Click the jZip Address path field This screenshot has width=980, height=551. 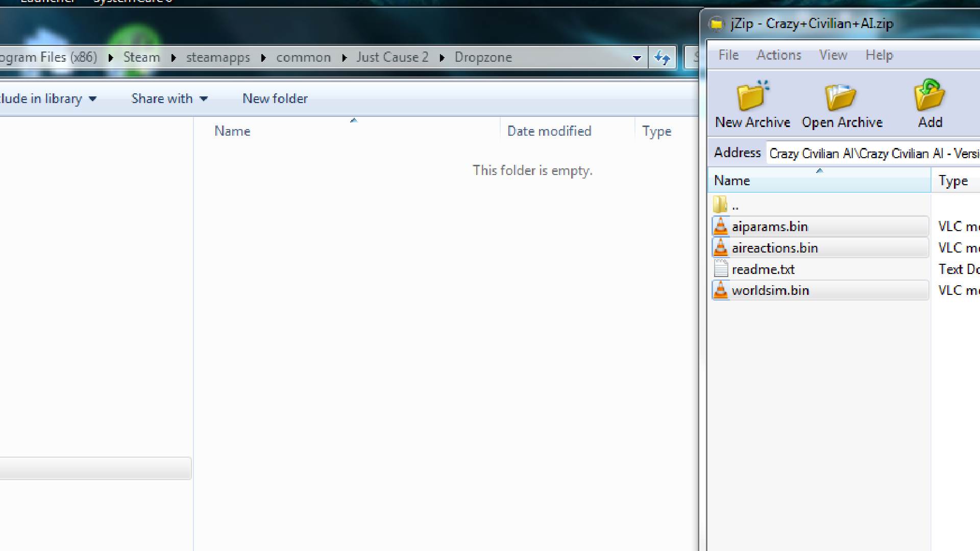click(873, 154)
